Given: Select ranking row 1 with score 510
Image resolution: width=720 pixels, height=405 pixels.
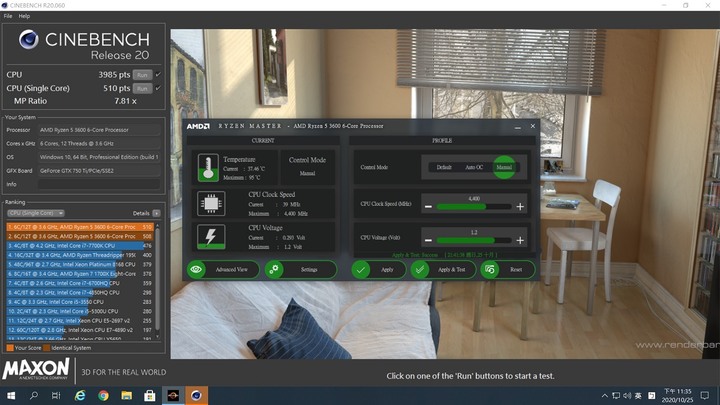Looking at the screenshot, I should pos(80,227).
